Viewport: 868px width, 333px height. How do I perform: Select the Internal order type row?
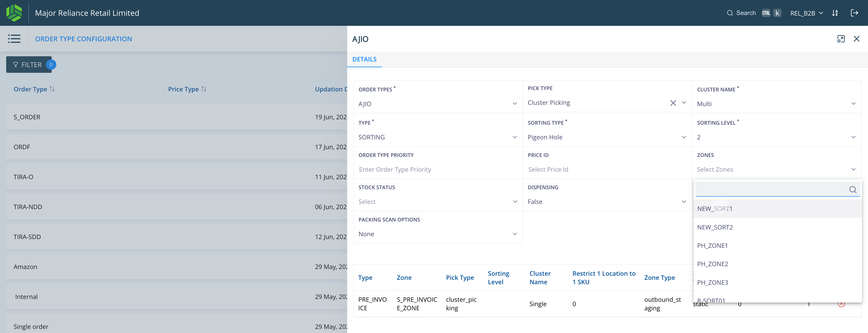pos(177,297)
